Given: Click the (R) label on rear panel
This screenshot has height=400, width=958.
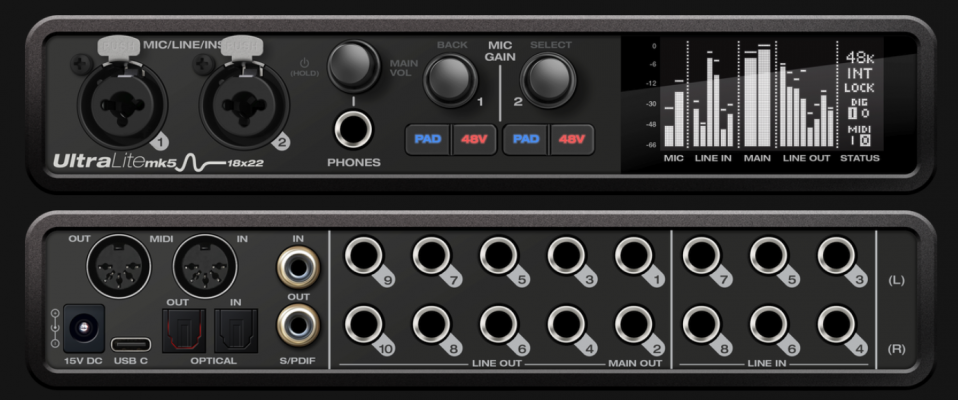Looking at the screenshot, I should coord(896,349).
